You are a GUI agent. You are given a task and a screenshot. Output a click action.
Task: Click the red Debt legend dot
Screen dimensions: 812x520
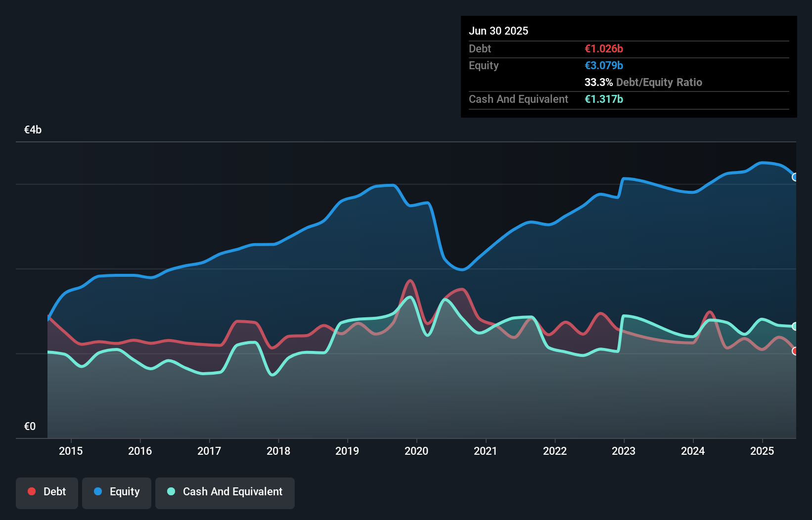coord(32,491)
